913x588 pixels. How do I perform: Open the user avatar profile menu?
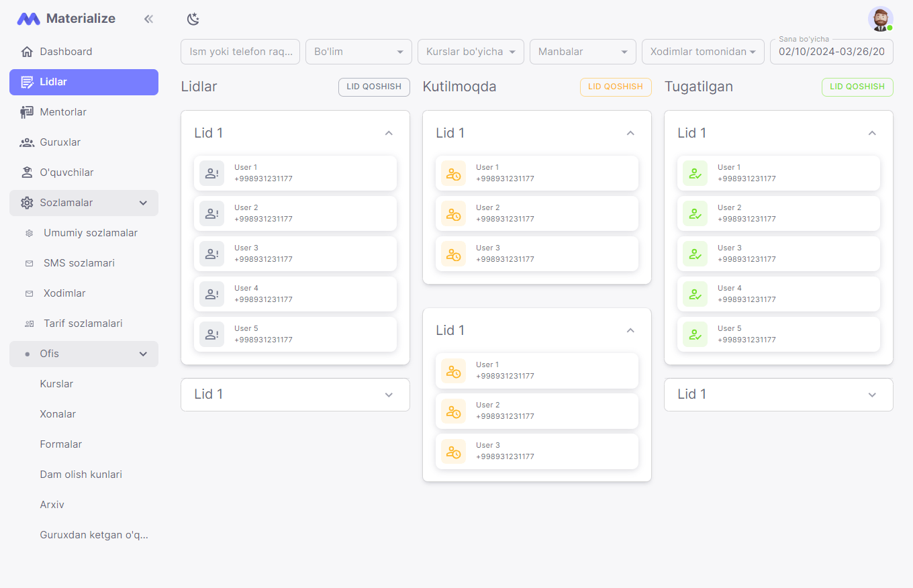point(880,19)
